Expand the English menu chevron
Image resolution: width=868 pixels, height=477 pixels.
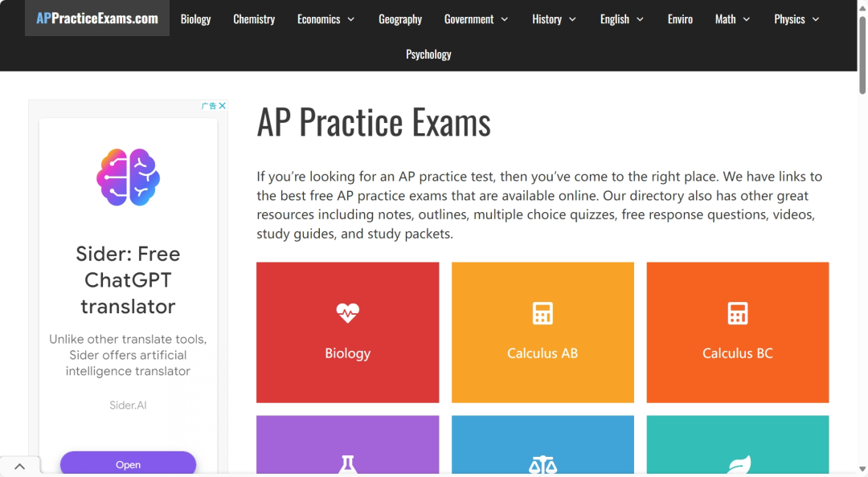(640, 19)
